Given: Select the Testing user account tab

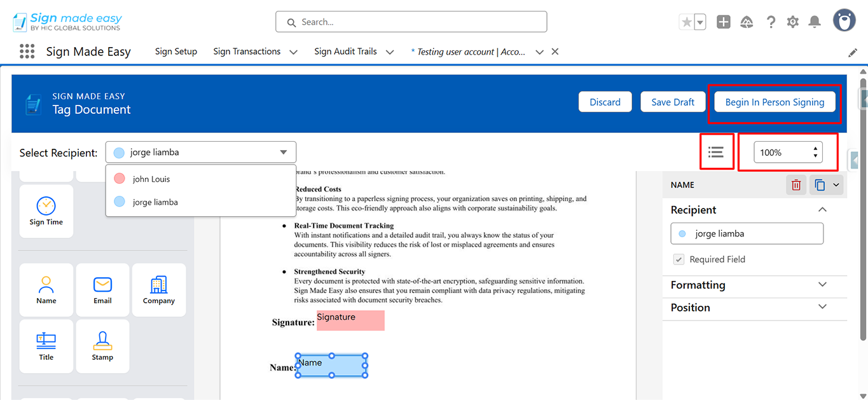Looking at the screenshot, I should (469, 52).
